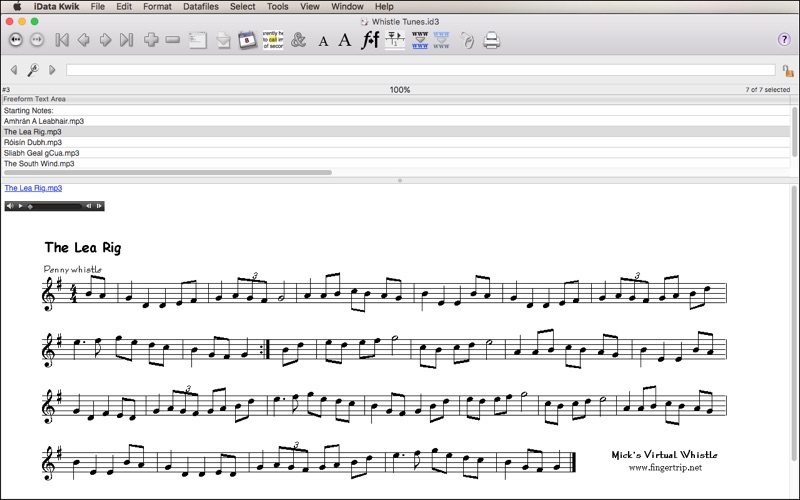This screenshot has height=500, width=800.
Task: Click the pane splitter handle dot
Action: point(400,180)
